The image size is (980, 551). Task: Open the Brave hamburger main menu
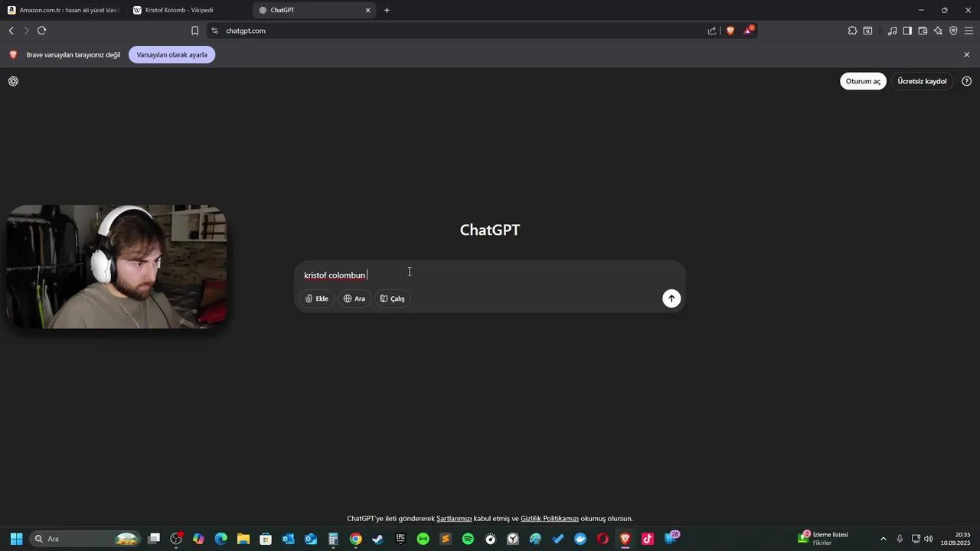tap(969, 31)
